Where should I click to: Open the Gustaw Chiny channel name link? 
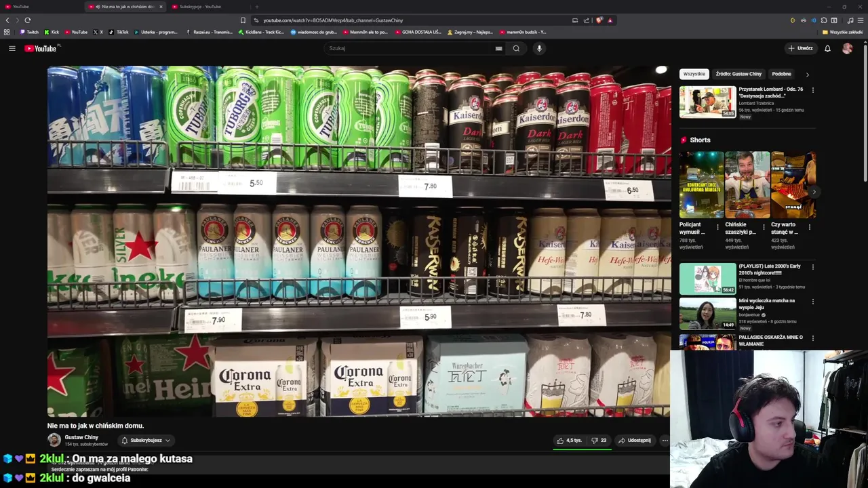click(81, 437)
